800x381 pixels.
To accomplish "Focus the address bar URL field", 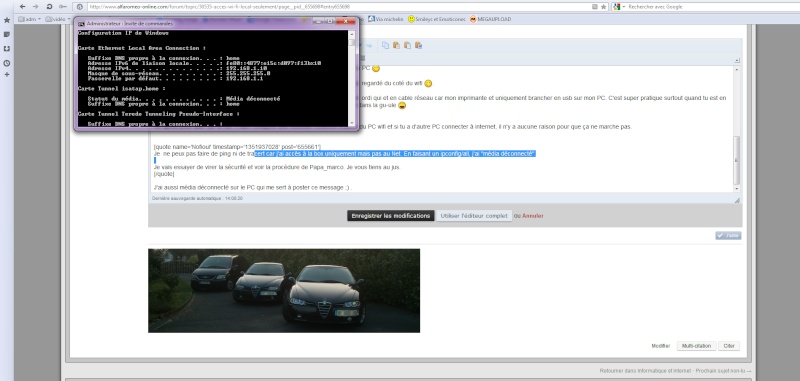I will click(x=337, y=7).
